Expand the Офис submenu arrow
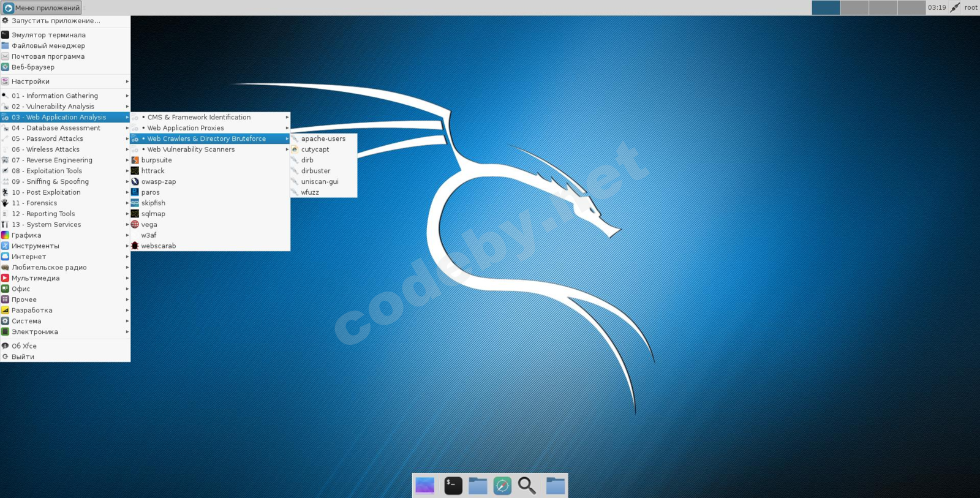This screenshot has width=980, height=498. 127,289
